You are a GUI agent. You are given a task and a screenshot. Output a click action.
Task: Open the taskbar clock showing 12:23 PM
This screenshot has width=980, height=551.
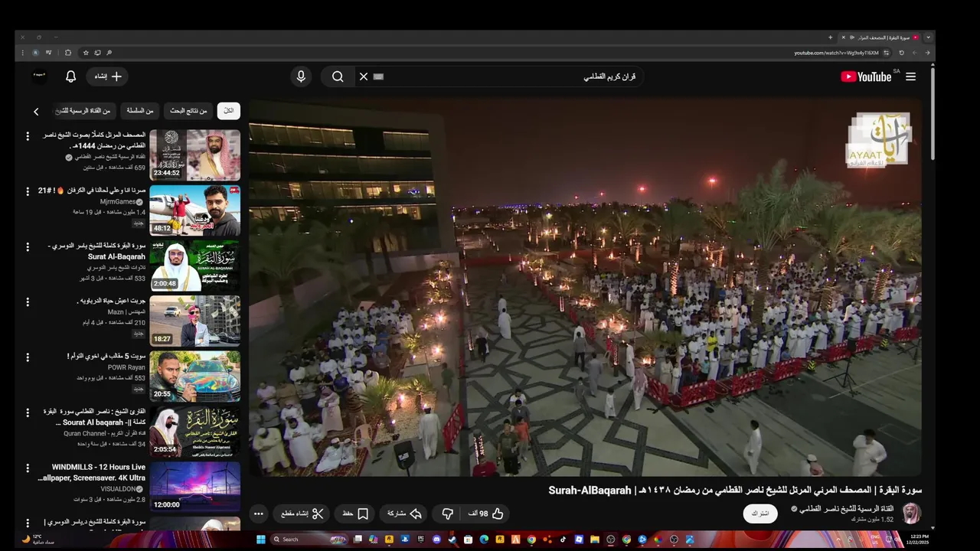916,539
